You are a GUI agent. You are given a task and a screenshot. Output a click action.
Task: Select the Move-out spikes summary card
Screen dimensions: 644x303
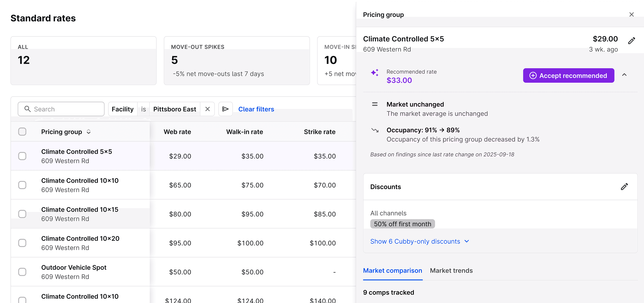pyautogui.click(x=236, y=61)
